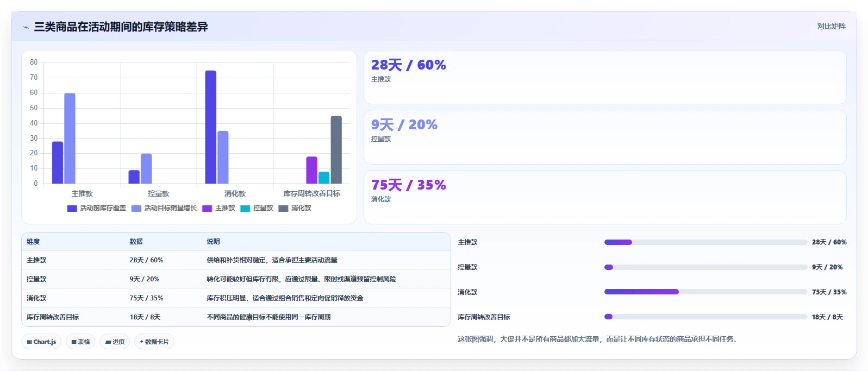Click the 对比矩阵 label in the header
This screenshot has height=371, width=868.
(x=831, y=26)
